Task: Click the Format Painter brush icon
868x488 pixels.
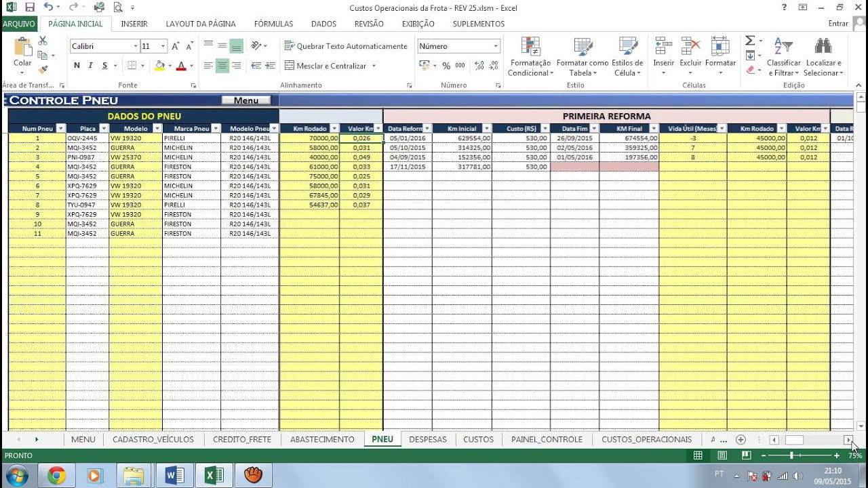Action: coord(43,69)
